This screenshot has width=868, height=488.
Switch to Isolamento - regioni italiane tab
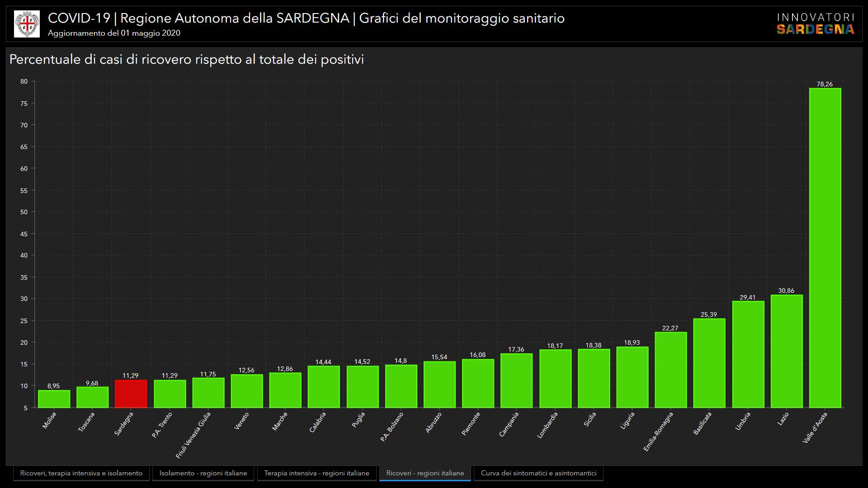coord(203,473)
